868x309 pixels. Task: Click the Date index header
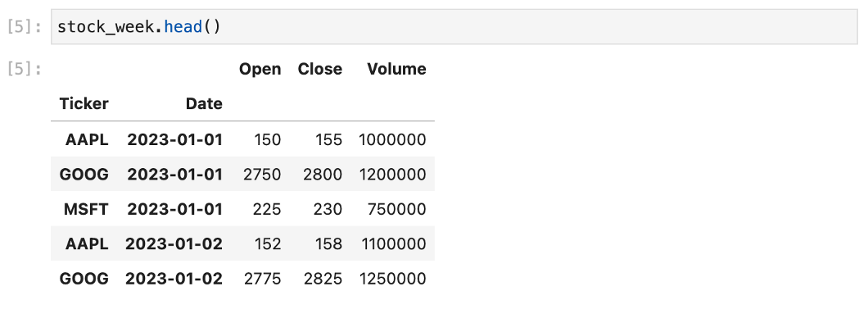(x=204, y=103)
